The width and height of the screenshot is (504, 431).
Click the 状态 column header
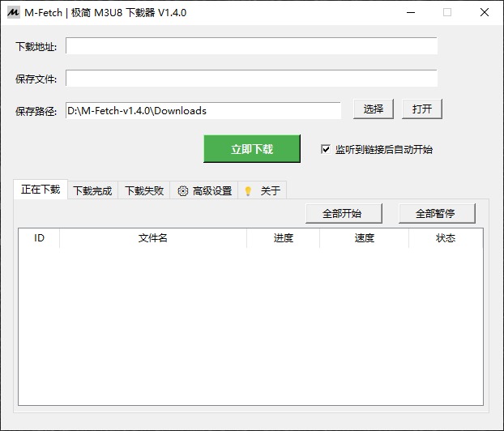click(x=446, y=238)
